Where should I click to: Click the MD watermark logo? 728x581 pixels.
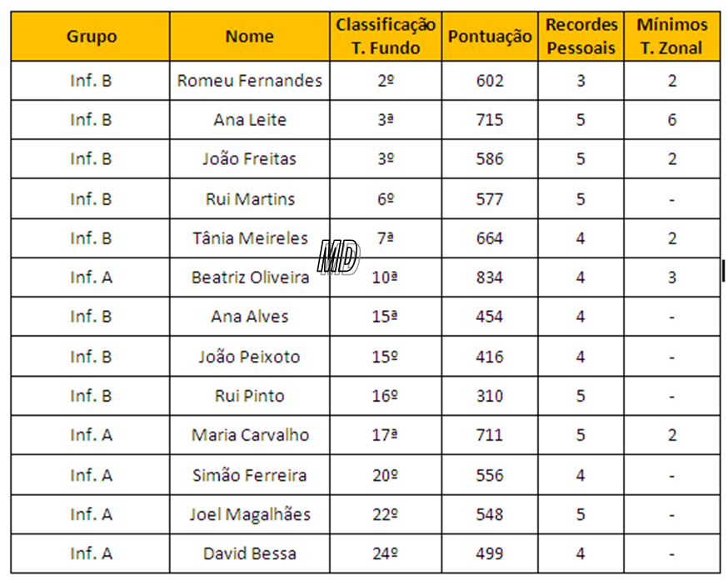point(337,258)
